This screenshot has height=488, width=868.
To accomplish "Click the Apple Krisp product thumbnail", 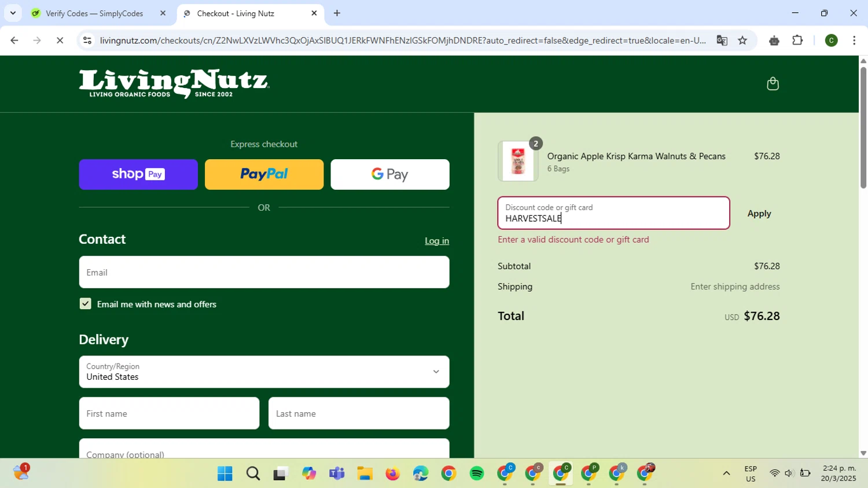I will (x=518, y=161).
